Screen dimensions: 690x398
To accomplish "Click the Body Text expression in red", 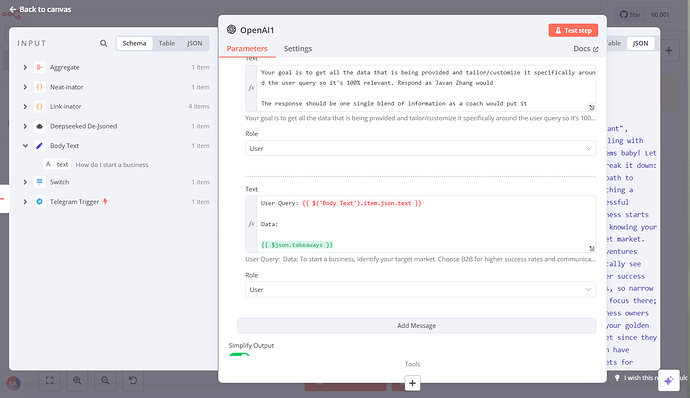I will pyautogui.click(x=362, y=203).
